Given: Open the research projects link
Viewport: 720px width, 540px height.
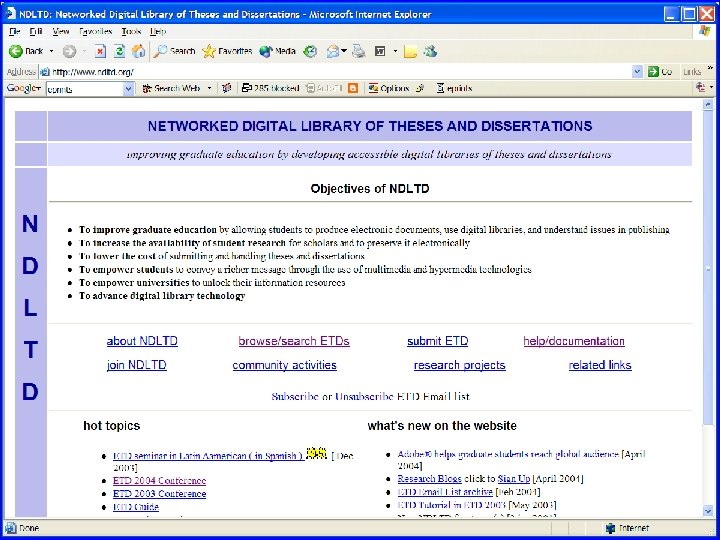Looking at the screenshot, I should point(460,365).
